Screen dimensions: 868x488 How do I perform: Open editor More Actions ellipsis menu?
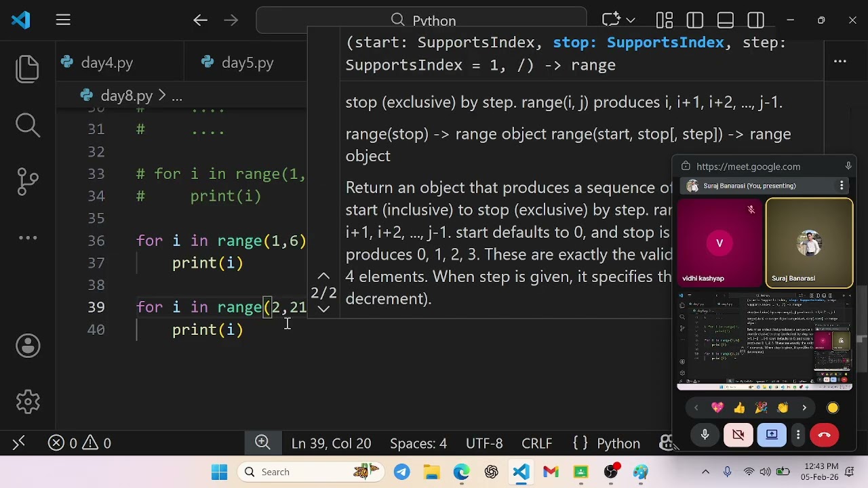(x=840, y=62)
